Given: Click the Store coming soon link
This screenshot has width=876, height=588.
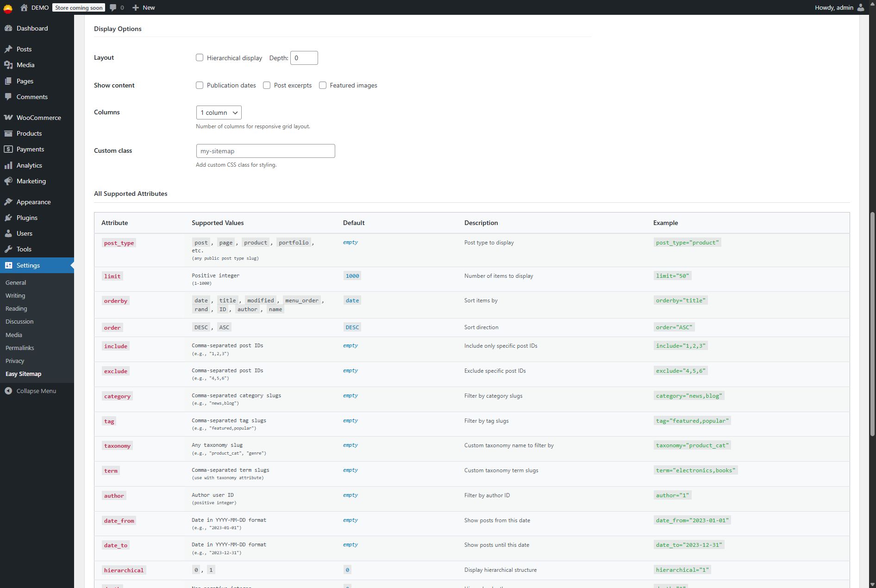Looking at the screenshot, I should click(78, 7).
